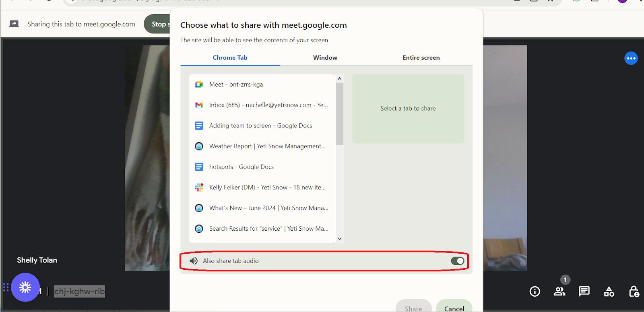Open the activities shapes icon

609,291
